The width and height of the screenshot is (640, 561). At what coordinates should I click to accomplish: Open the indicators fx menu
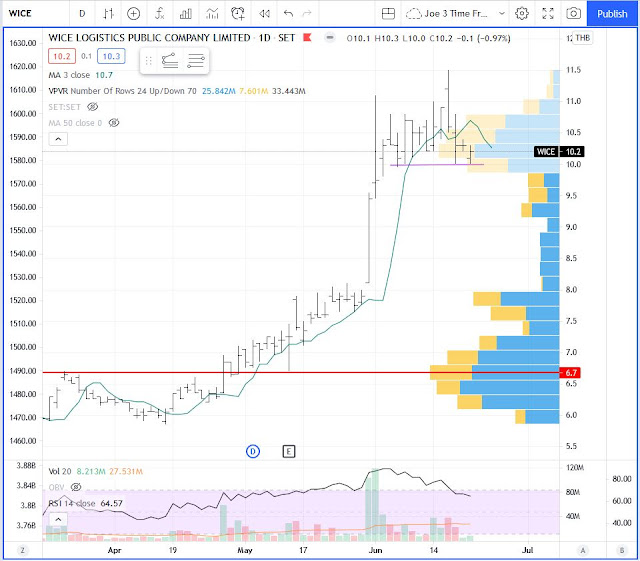pos(160,14)
